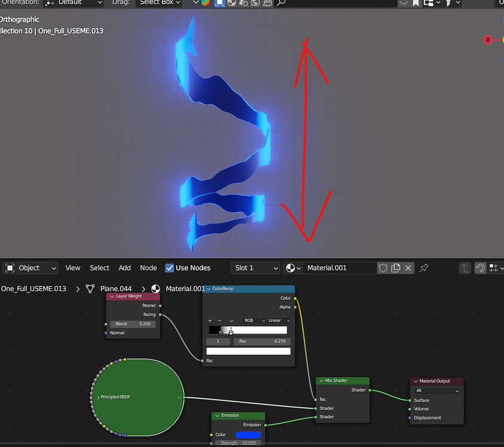Click the material icon in breadcrumb
The image size is (504, 447).
(x=156, y=289)
